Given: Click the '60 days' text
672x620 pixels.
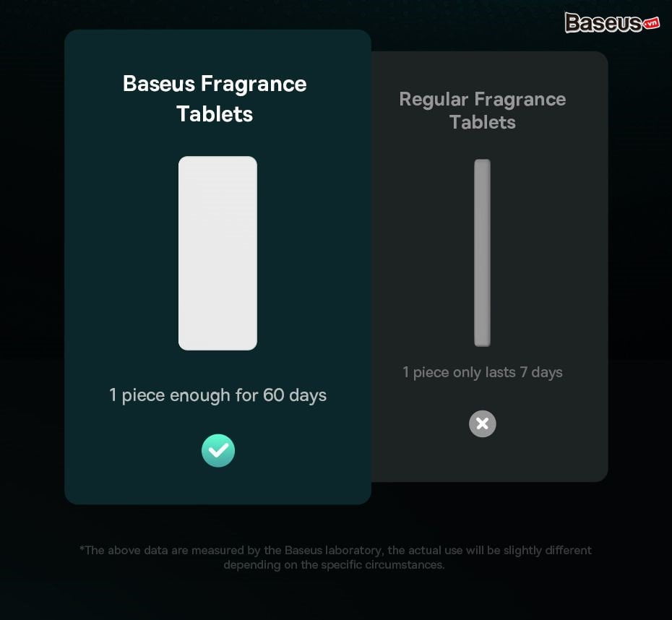Looking at the screenshot, I should [295, 395].
